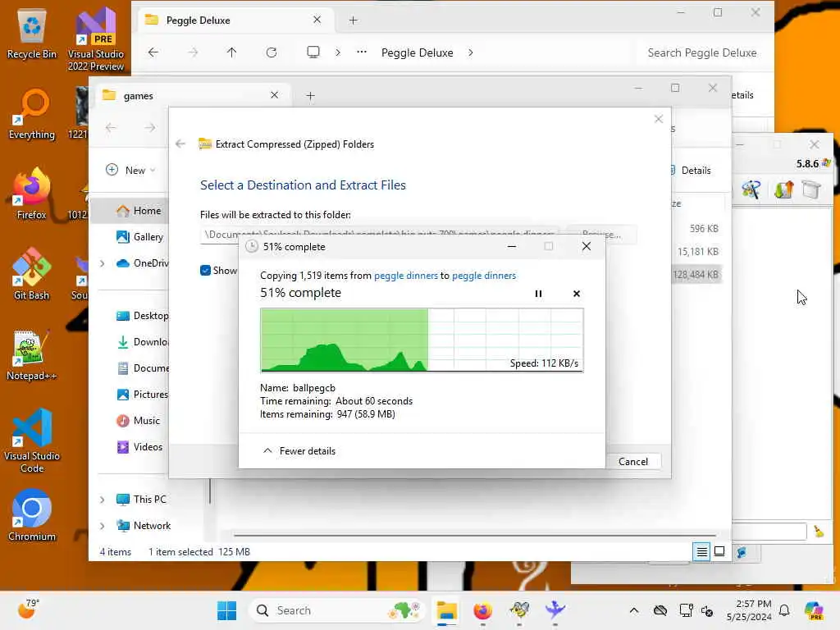Open Visual Studio Code desktop shortcut
The width and height of the screenshot is (840, 630).
click(x=32, y=441)
